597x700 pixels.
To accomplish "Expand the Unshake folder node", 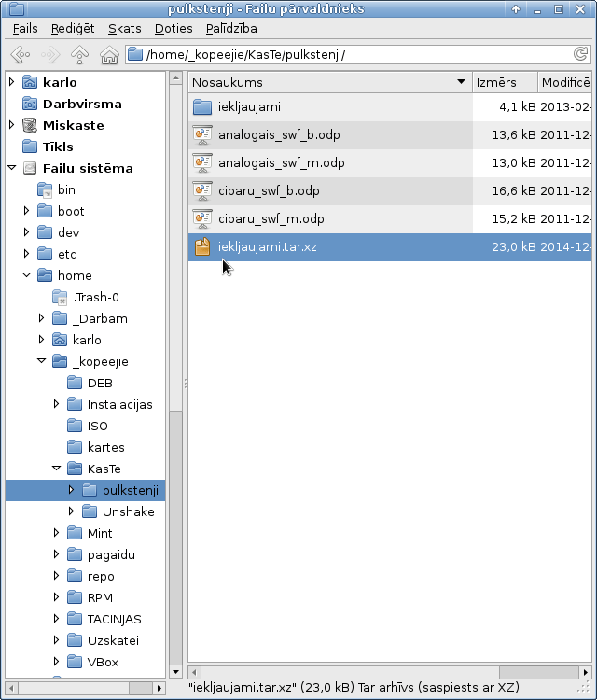I will 71,511.
